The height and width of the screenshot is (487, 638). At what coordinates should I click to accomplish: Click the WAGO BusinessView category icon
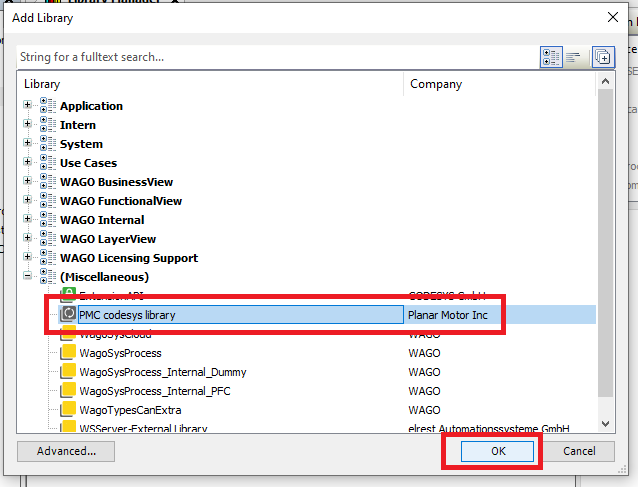pos(48,182)
